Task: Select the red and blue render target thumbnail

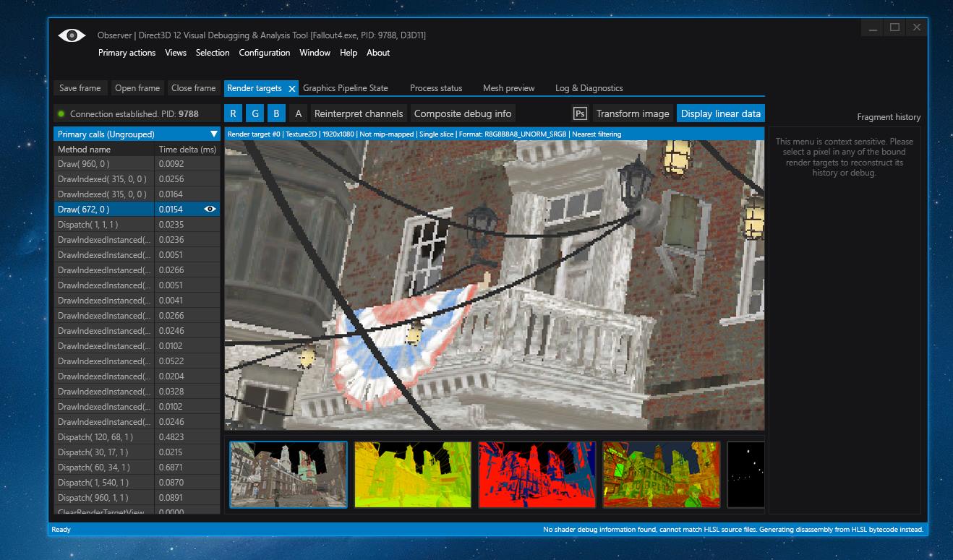Action: 537,475
